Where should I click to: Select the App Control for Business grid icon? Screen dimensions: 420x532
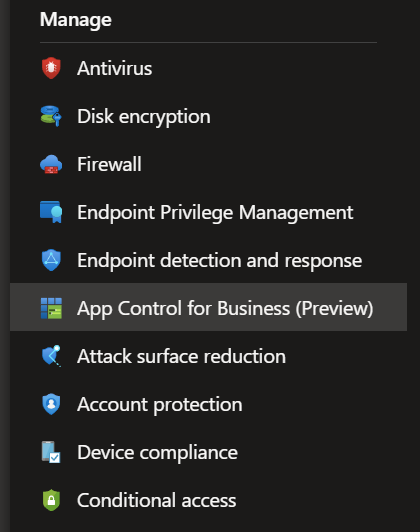51,308
